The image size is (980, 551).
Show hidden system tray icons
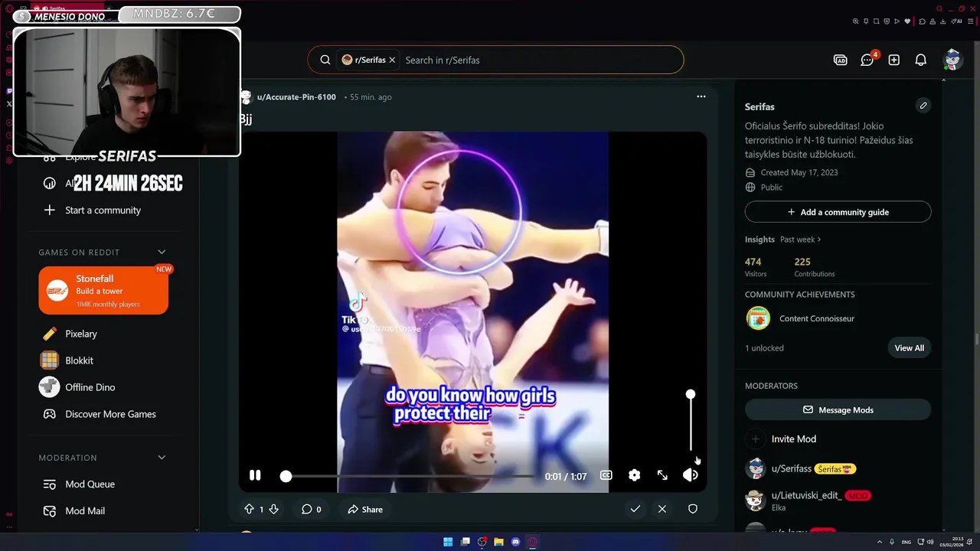point(880,542)
